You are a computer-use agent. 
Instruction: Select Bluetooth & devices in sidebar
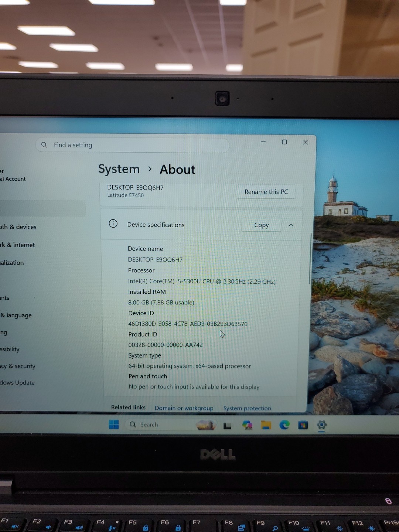pos(18,227)
